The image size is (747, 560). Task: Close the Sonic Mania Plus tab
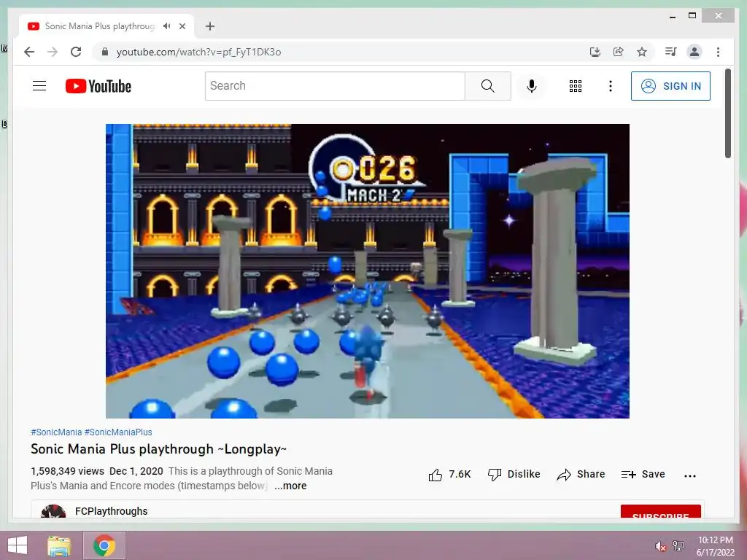tap(182, 26)
